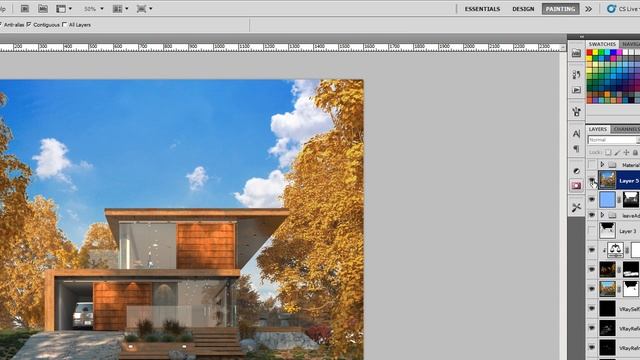This screenshot has width=640, height=360.
Task: Select the VRaySelf layer thumbnail
Action: pyautogui.click(x=607, y=309)
